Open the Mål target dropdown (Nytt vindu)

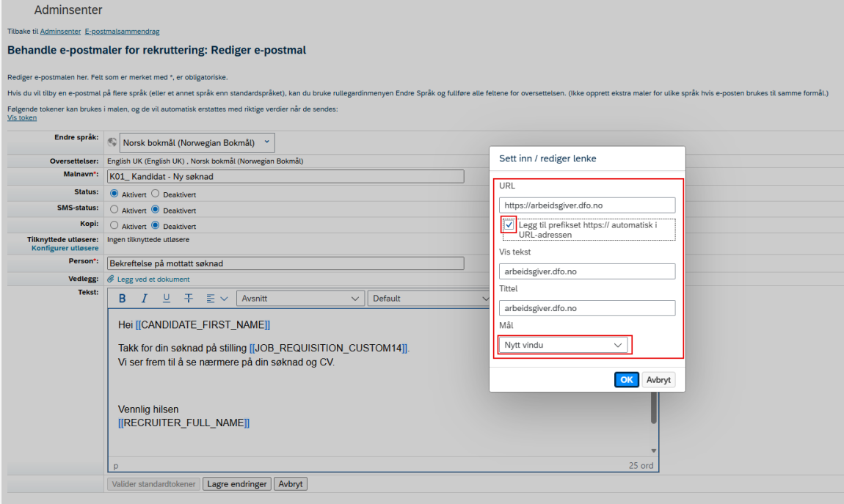[x=563, y=345]
